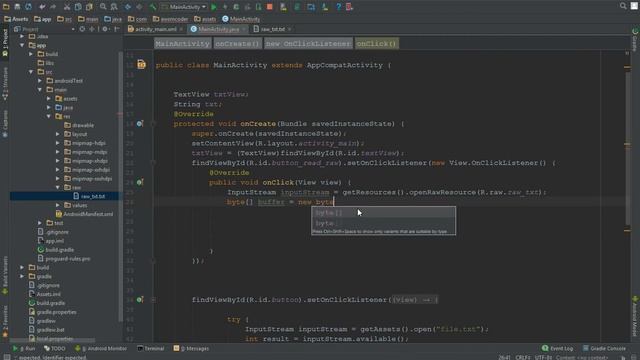Select proguard-rules.pro in the project tree

click(x=64, y=258)
